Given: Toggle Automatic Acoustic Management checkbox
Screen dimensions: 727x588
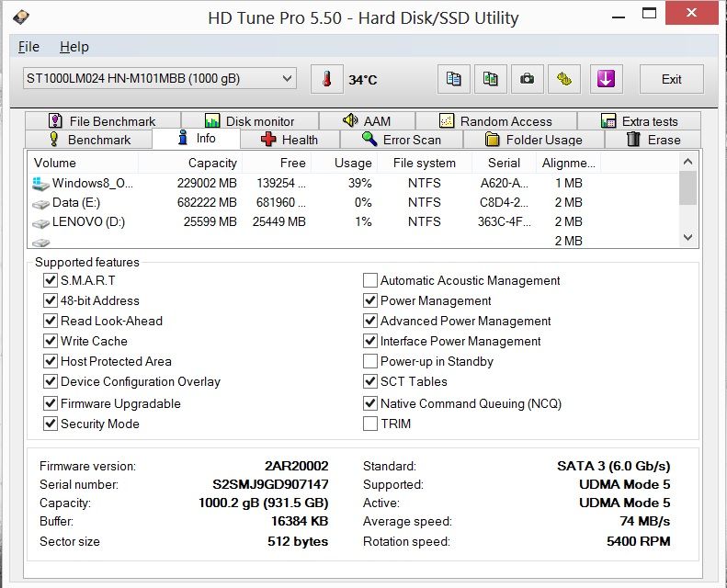Looking at the screenshot, I should click(370, 280).
